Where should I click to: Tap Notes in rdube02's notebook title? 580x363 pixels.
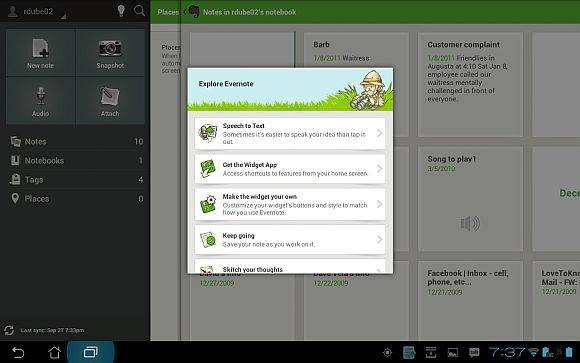[249, 12]
